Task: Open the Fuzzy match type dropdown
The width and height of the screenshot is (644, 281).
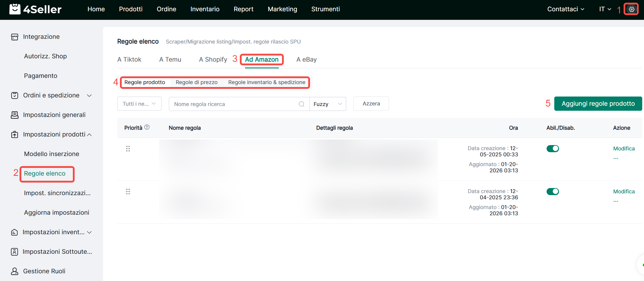Action: pyautogui.click(x=328, y=104)
